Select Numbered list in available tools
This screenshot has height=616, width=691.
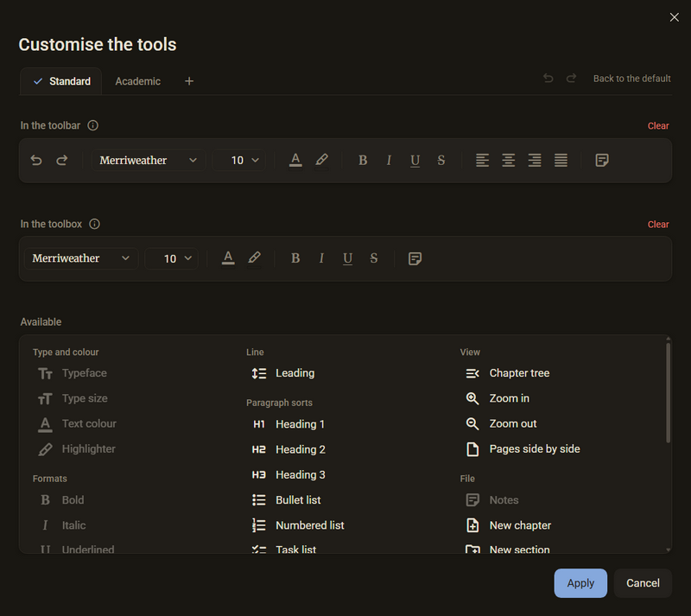(298, 525)
